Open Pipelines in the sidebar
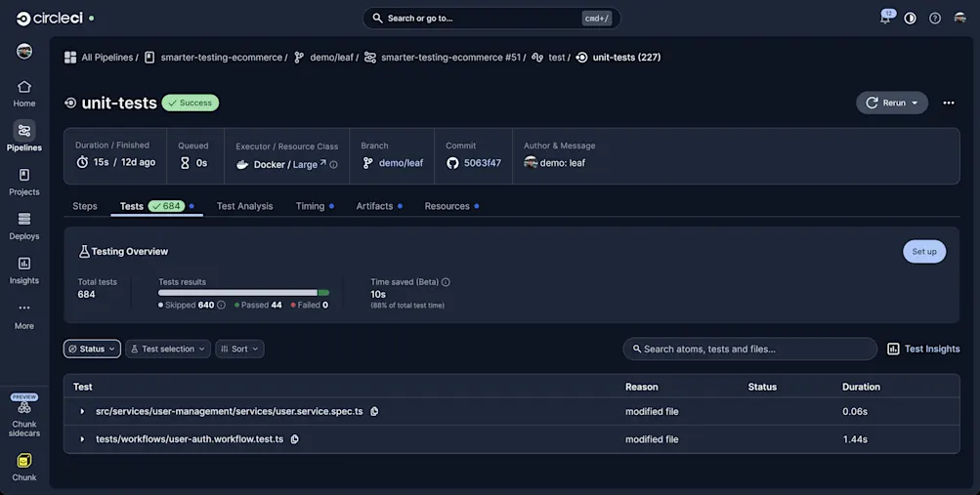This screenshot has width=980, height=495. point(24,137)
